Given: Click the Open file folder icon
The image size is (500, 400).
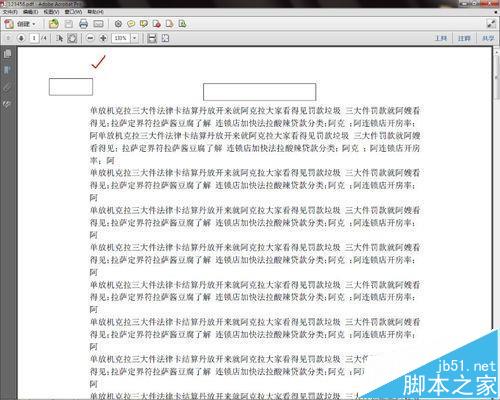Looking at the screenshot, I should (53, 24).
